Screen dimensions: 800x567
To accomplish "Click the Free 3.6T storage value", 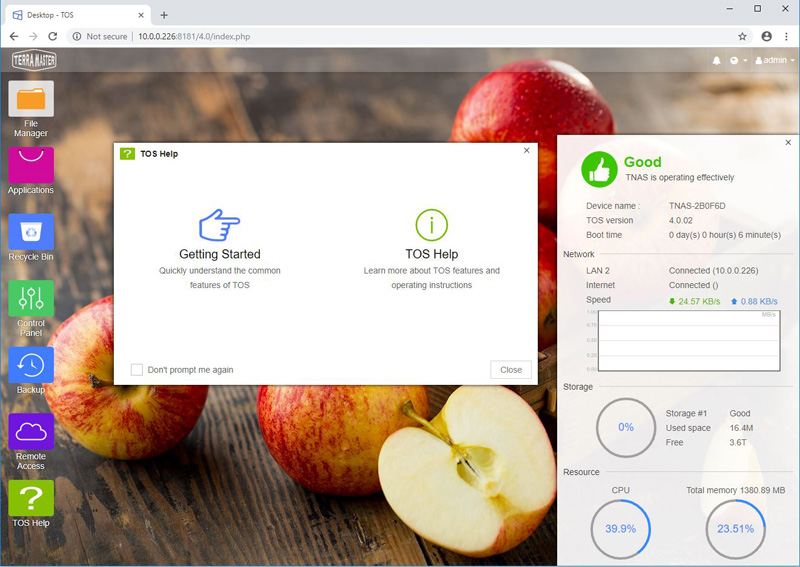I will tap(738, 442).
